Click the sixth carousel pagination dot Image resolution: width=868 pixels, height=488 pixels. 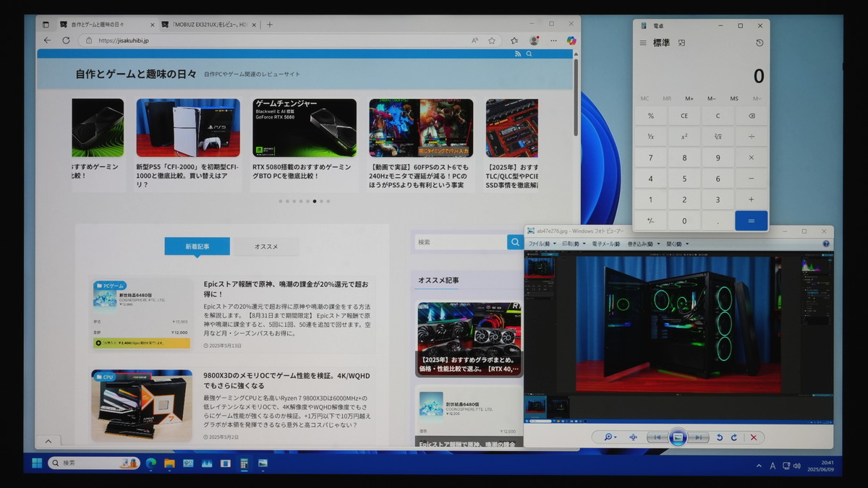314,201
